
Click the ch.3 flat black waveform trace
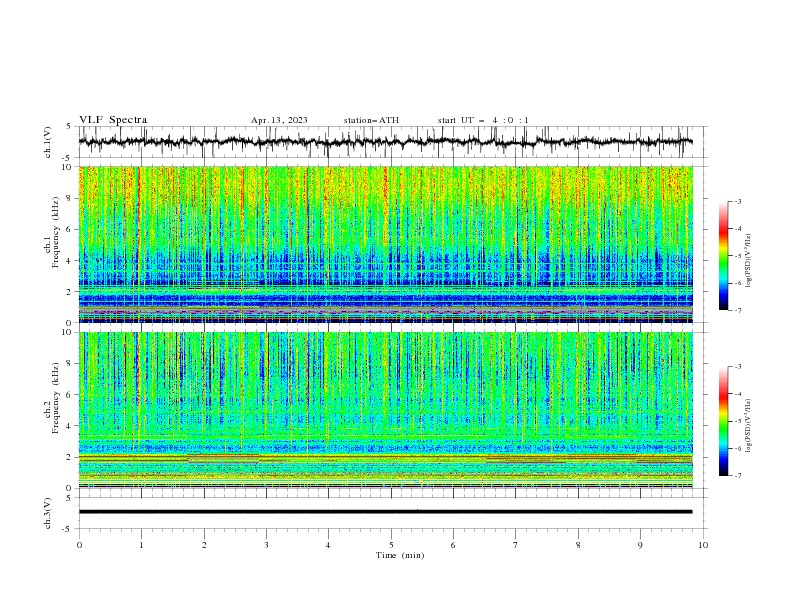[x=385, y=512]
